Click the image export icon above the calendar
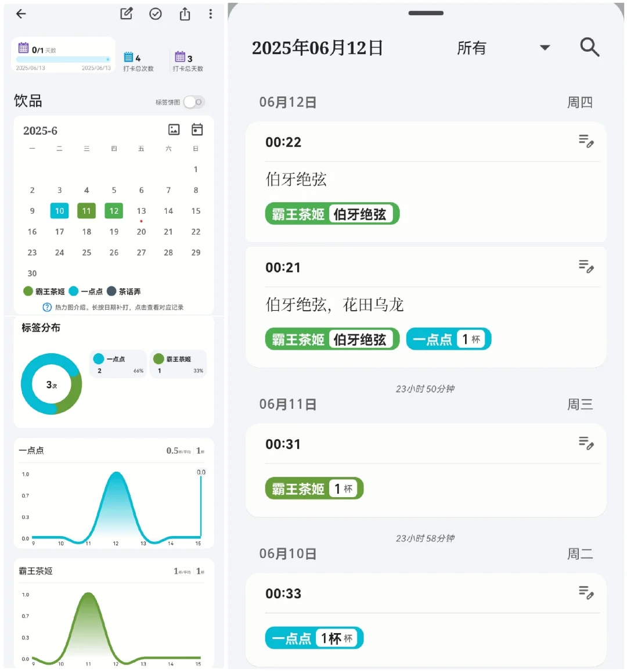The image size is (627, 672). click(x=174, y=130)
